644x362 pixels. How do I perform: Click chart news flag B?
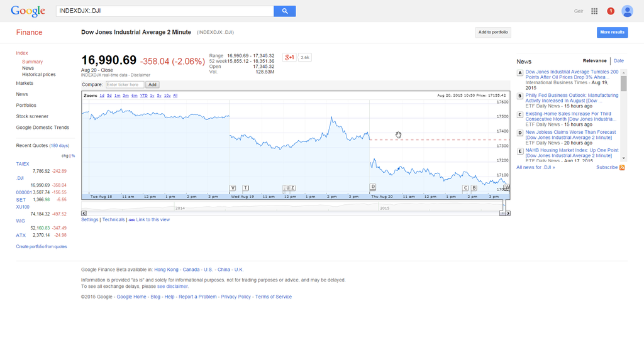pos(474,188)
